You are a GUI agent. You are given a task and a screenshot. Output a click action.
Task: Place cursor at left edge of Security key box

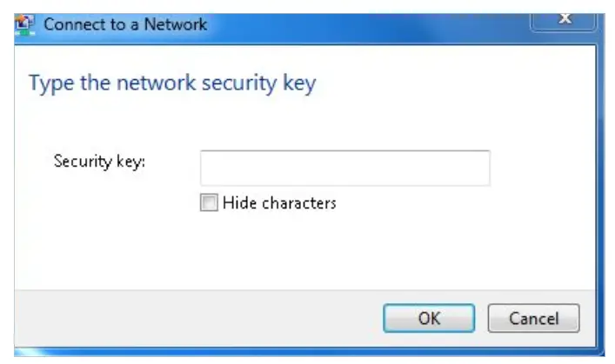click(206, 168)
